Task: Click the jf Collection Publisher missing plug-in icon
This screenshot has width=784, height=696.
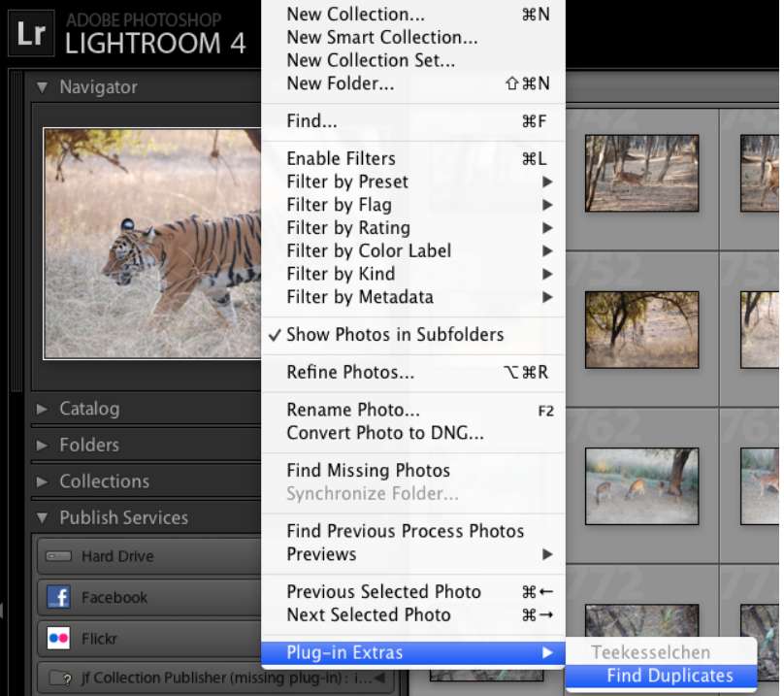Action: (58, 678)
